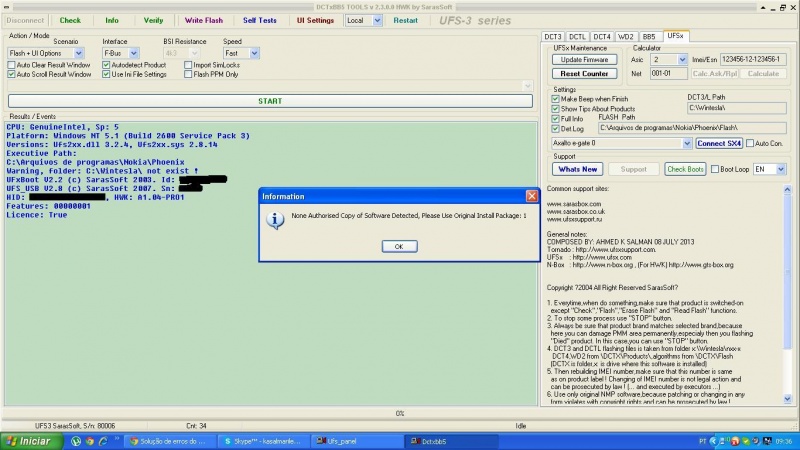Toggle Full Info checkbox
The height and width of the screenshot is (450, 800).
(555, 119)
